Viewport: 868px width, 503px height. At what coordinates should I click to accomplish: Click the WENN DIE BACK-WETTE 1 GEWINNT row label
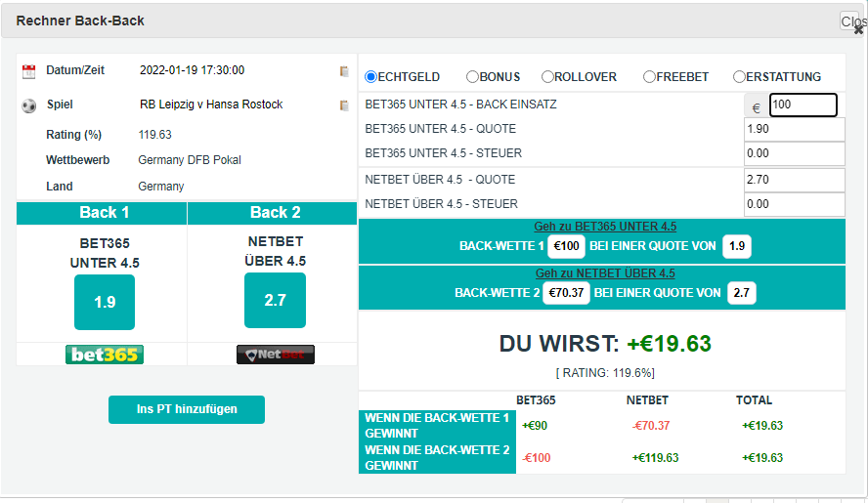pyautogui.click(x=437, y=426)
